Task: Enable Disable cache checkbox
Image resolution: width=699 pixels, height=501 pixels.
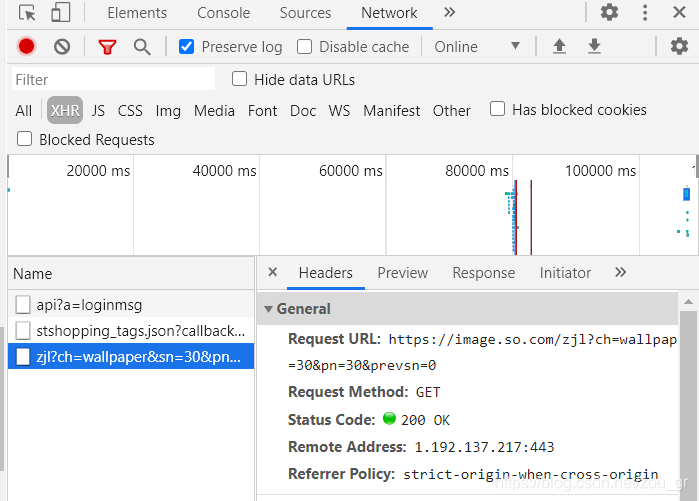Action: [304, 46]
